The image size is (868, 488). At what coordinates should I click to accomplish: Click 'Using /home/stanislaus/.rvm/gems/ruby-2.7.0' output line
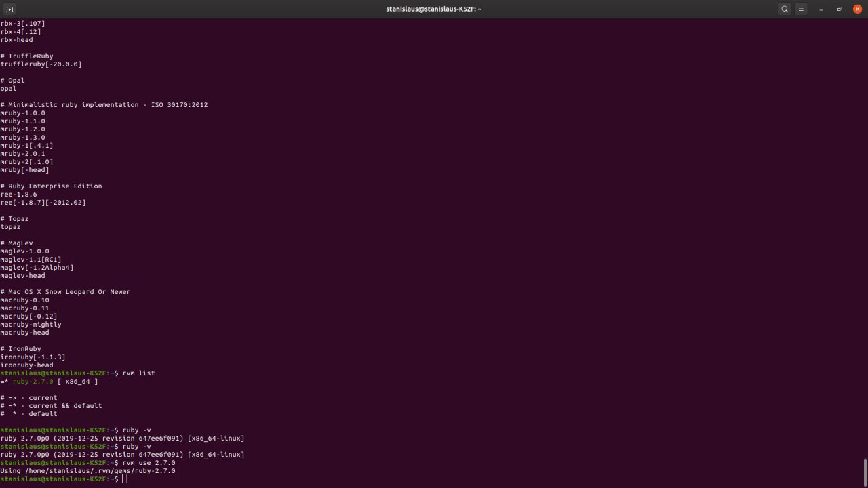88,471
